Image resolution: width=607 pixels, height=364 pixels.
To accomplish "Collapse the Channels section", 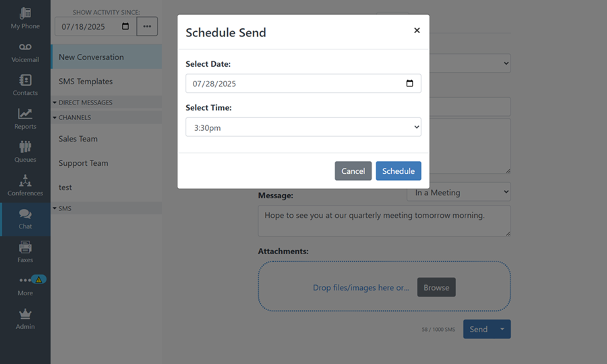I will [x=55, y=117].
